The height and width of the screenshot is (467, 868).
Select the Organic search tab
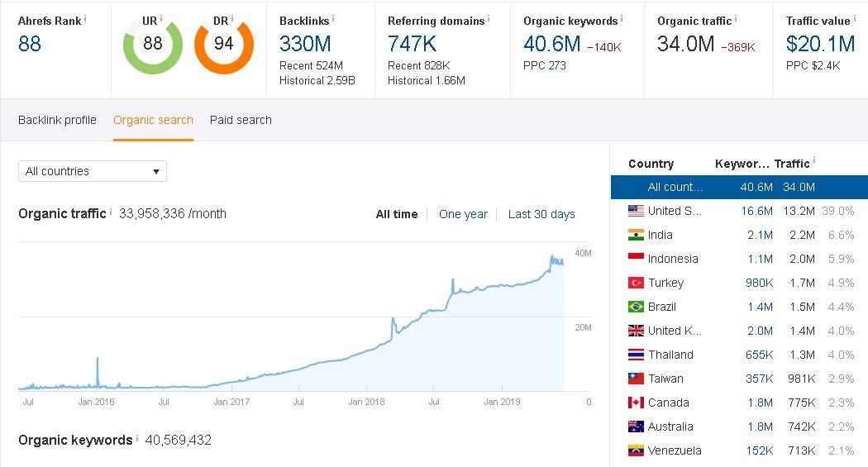153,120
